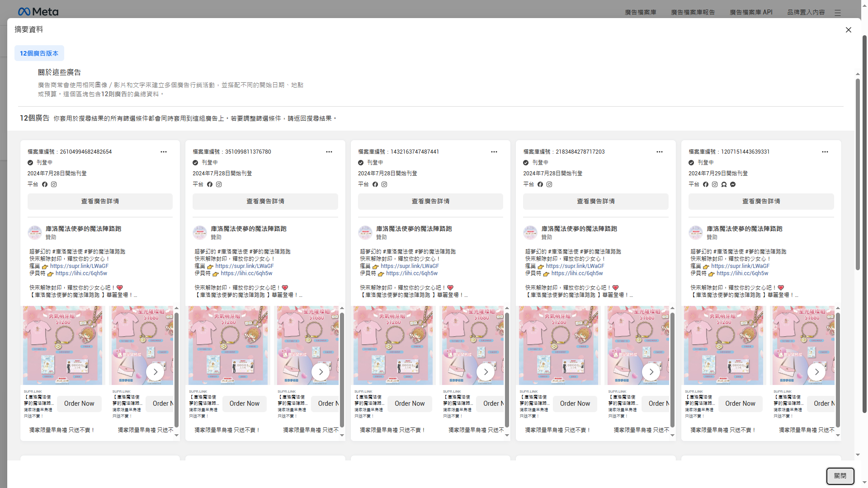Click 關閉 button at dialog bottom
The width and height of the screenshot is (868, 488).
840,476
